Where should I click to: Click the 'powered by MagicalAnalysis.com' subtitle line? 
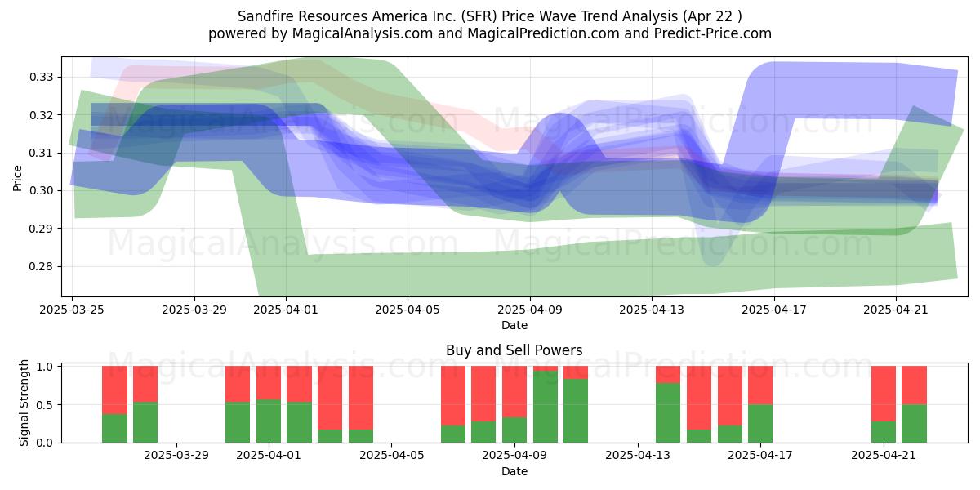point(490,33)
